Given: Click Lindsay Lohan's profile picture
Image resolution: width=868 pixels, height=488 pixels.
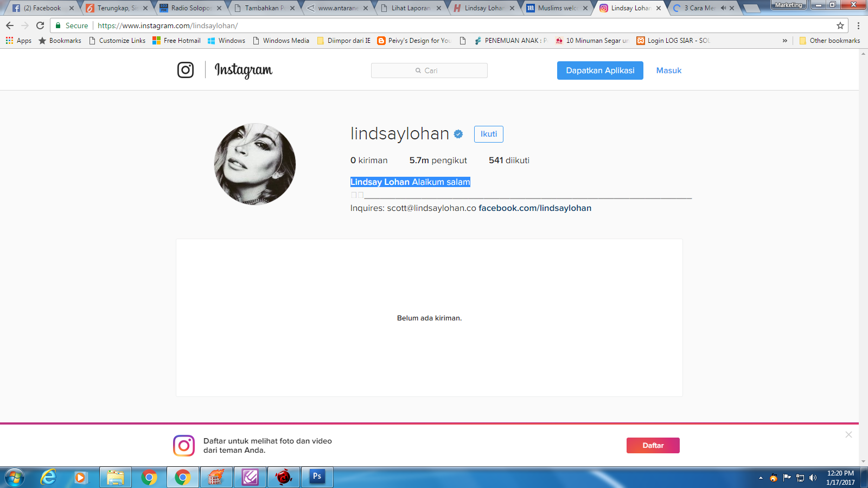Looking at the screenshot, I should click(255, 164).
